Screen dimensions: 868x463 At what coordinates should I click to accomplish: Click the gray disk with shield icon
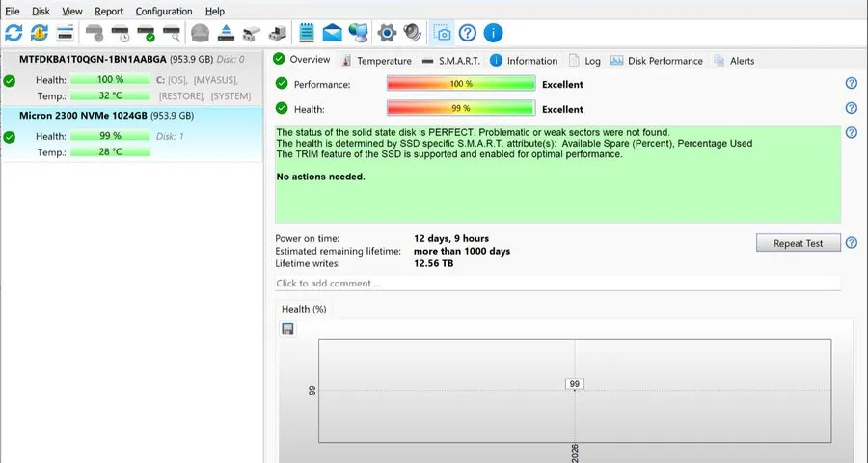pos(95,33)
